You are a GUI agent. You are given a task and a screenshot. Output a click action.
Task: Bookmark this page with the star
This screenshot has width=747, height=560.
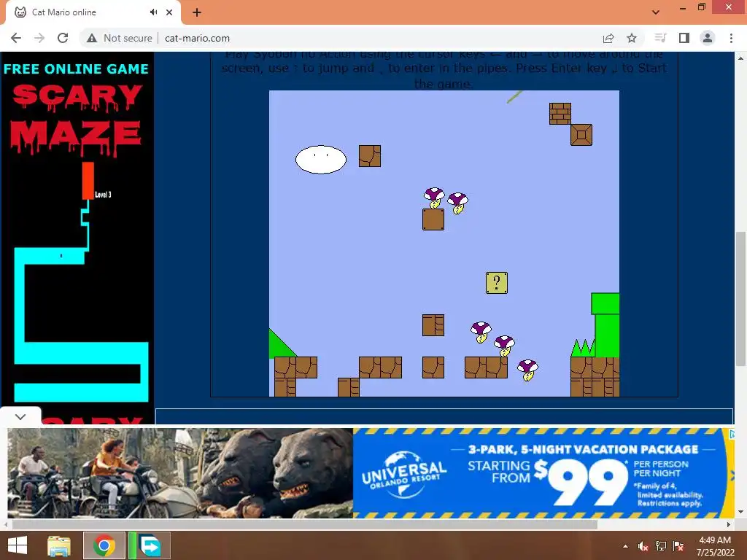tap(632, 38)
